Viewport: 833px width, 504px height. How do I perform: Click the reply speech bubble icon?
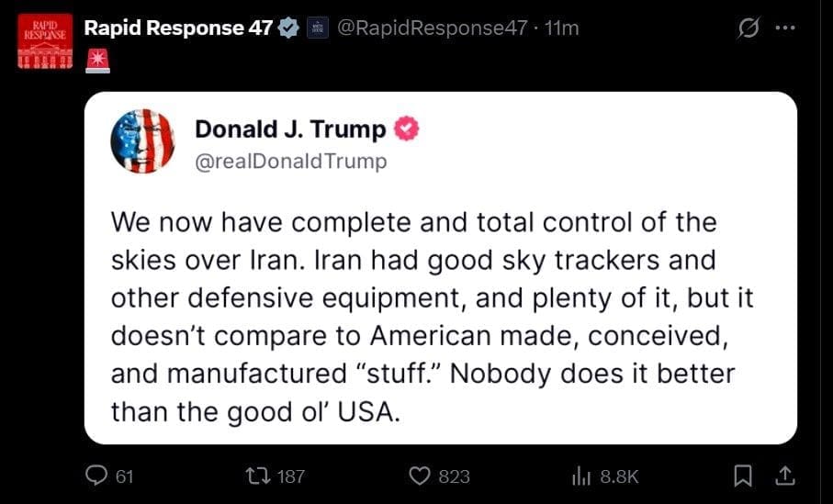tap(96, 476)
